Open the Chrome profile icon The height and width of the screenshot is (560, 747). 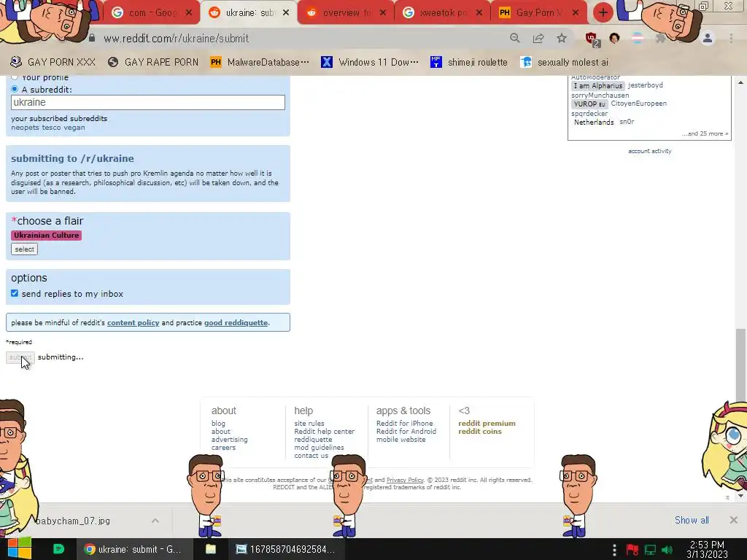point(708,38)
